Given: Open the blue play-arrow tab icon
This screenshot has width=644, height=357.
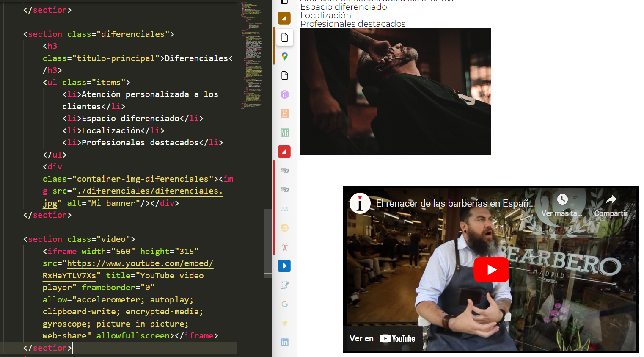Looking at the screenshot, I should [284, 266].
